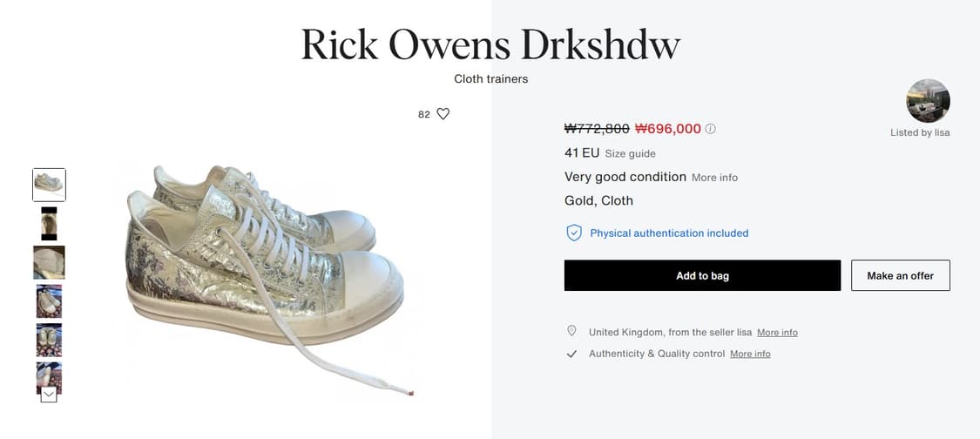
Task: Click the authentication shield icon
Action: point(573,233)
